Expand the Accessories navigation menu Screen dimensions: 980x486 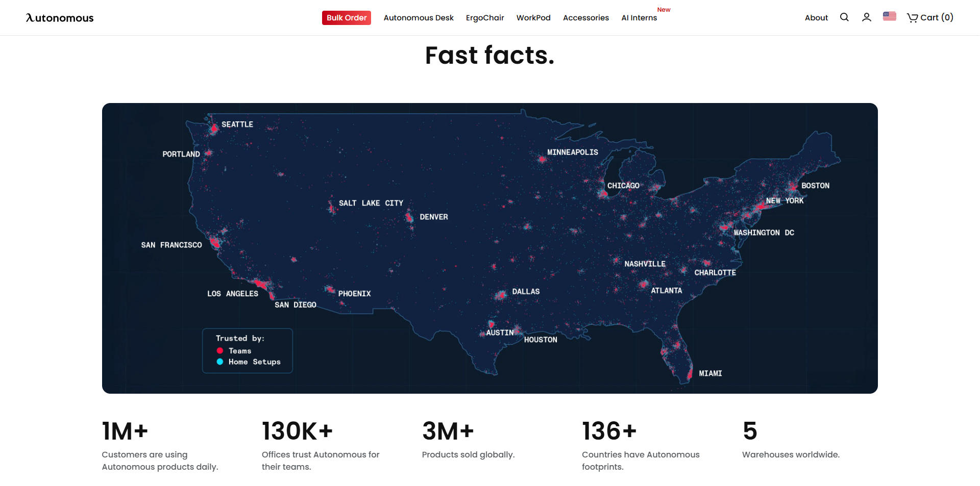tap(585, 18)
